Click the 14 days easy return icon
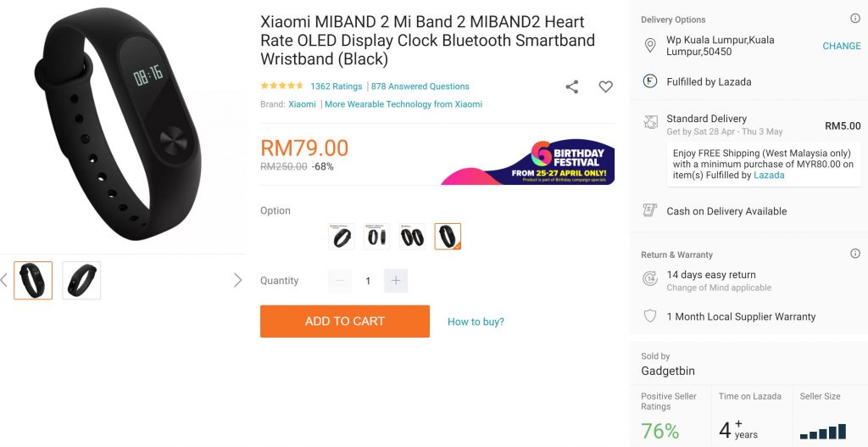The width and height of the screenshot is (868, 447). point(650,278)
